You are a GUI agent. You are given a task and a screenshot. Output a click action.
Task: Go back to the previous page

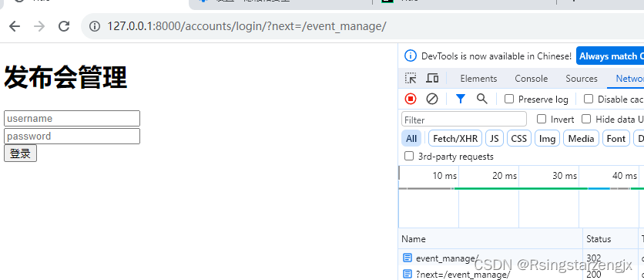coord(15,27)
